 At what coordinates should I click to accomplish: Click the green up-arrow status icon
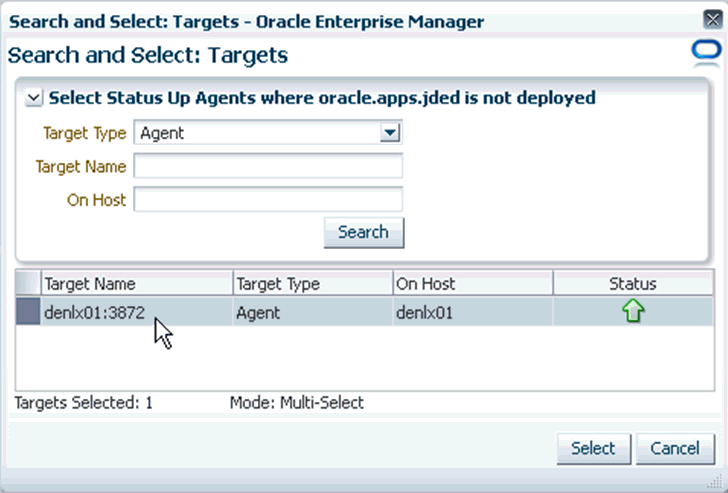(633, 311)
